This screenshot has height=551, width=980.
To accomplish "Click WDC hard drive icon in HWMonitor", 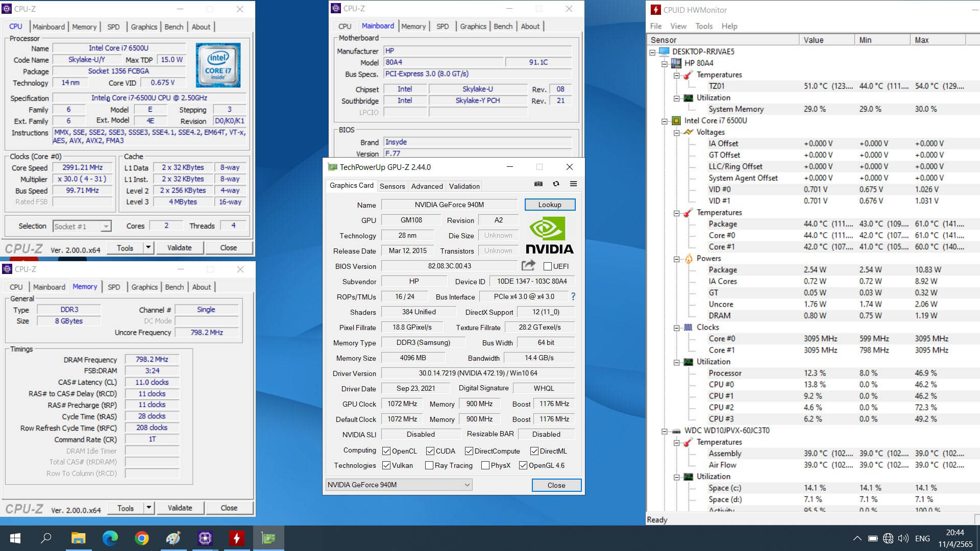I will (x=676, y=431).
